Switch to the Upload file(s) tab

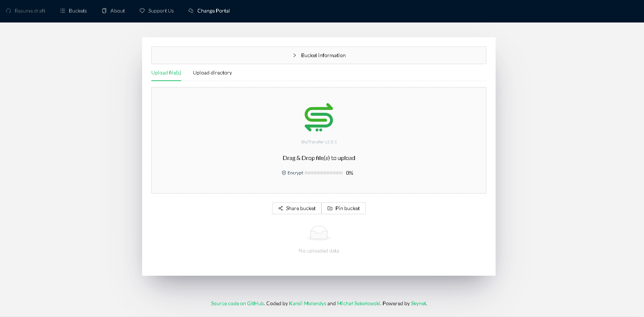(x=166, y=73)
